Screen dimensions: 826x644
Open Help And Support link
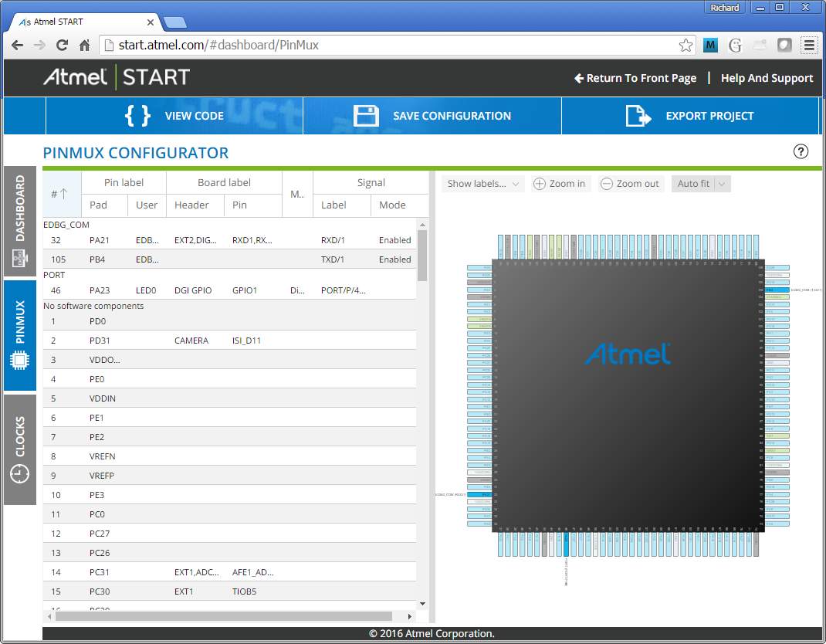[x=767, y=78]
